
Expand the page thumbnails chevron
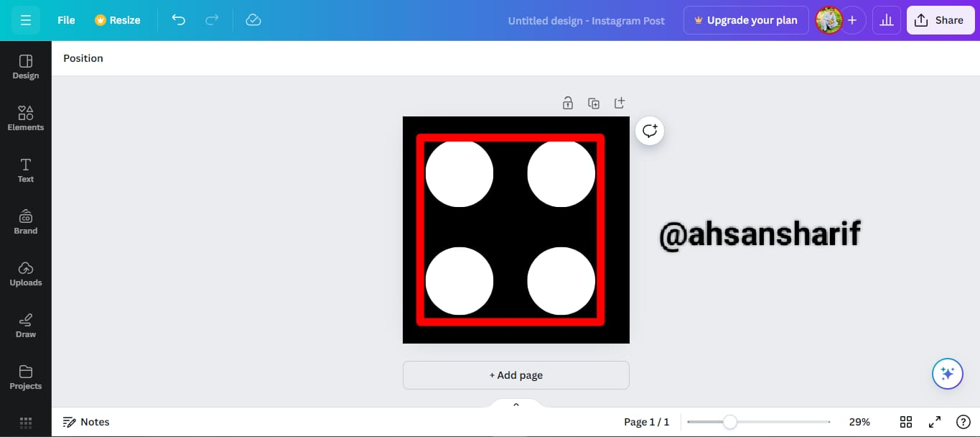515,405
